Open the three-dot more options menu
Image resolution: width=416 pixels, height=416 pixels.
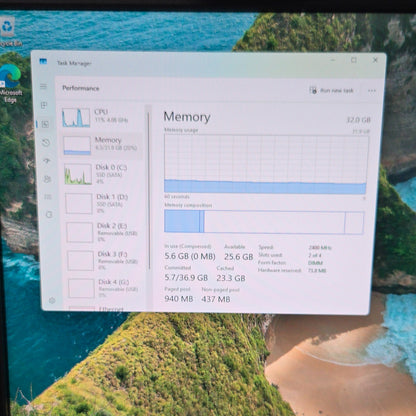click(x=372, y=91)
